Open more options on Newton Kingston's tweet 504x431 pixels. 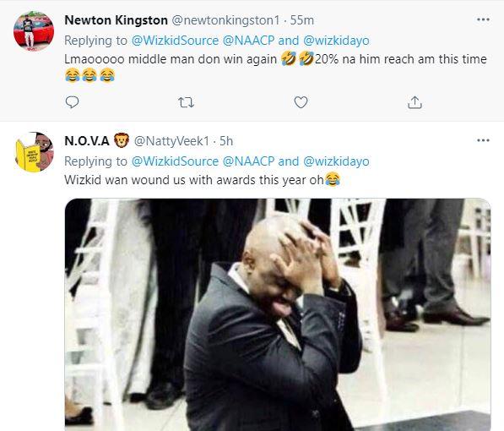tap(483, 19)
